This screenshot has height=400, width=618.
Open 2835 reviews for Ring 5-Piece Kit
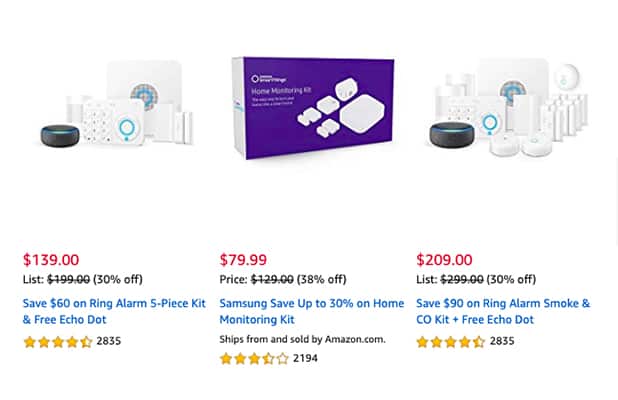coord(109,342)
